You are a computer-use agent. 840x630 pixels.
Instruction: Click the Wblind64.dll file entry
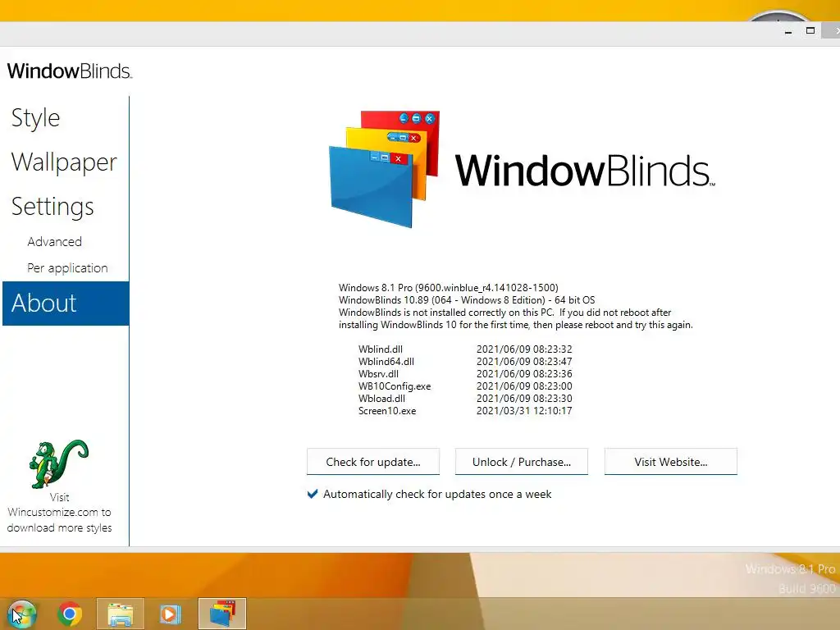(x=386, y=362)
